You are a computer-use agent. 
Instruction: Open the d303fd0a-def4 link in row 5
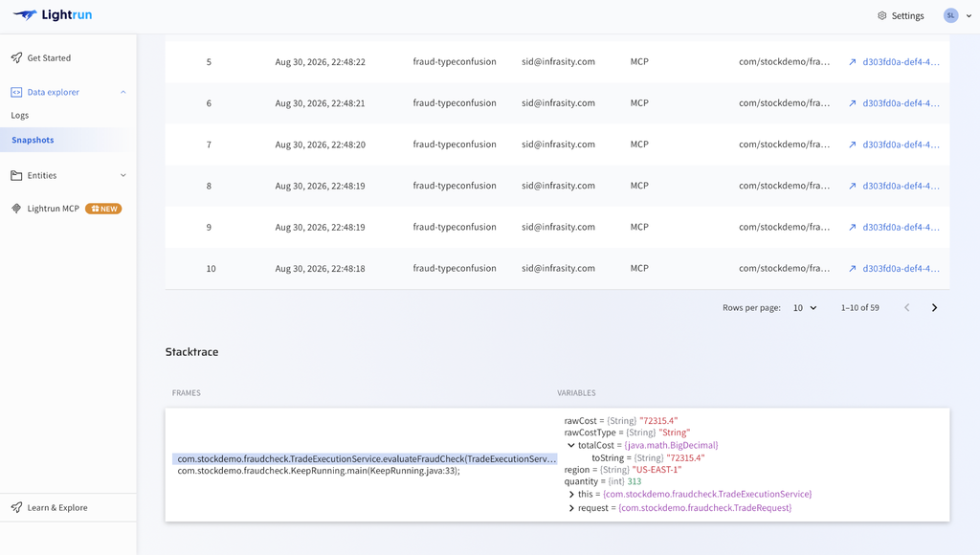[901, 62]
